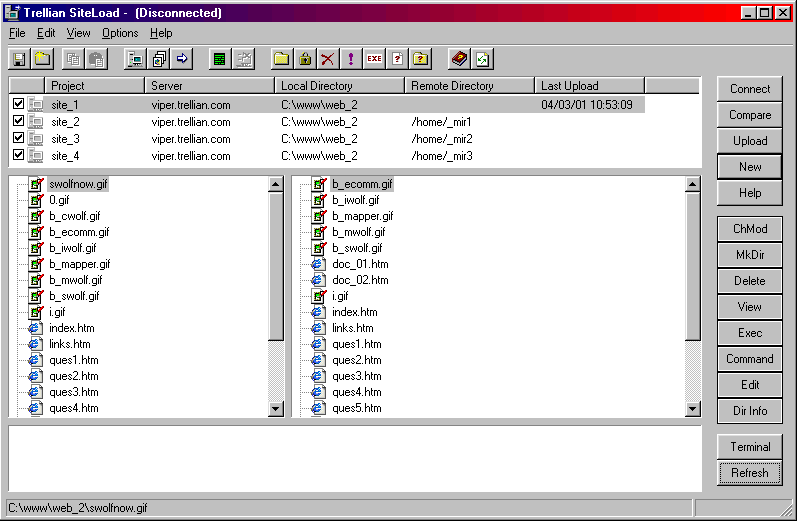This screenshot has height=522, width=798.
Task: Click the Save floppy disk toolbar icon
Action: tap(19, 59)
